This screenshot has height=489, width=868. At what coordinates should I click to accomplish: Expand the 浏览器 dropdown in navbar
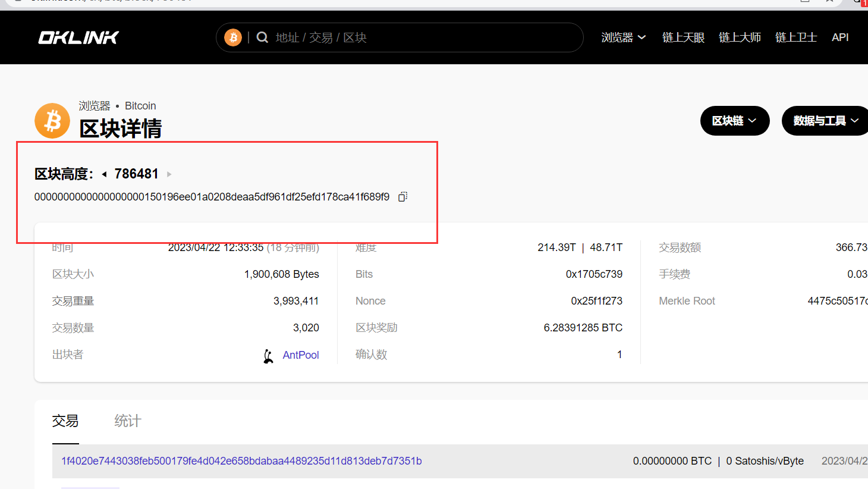(x=623, y=37)
